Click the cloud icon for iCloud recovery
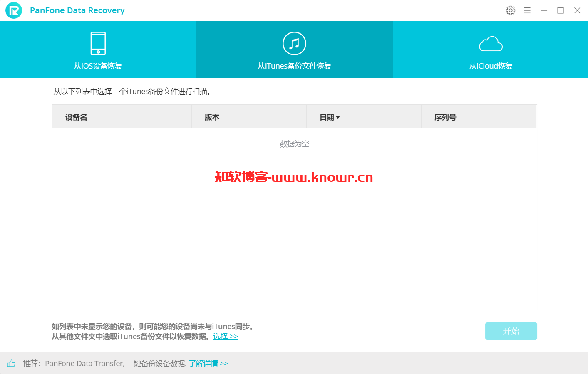Image resolution: width=588 pixels, height=374 pixels. [491, 44]
